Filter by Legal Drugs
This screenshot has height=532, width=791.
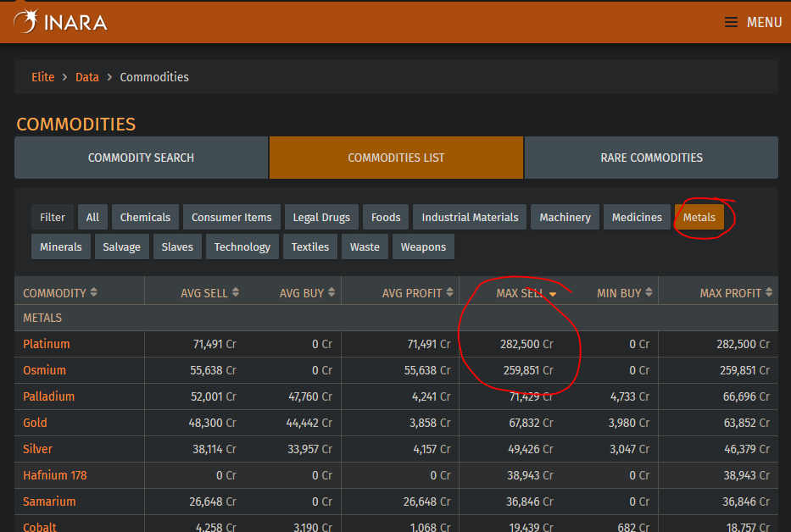[x=321, y=218]
